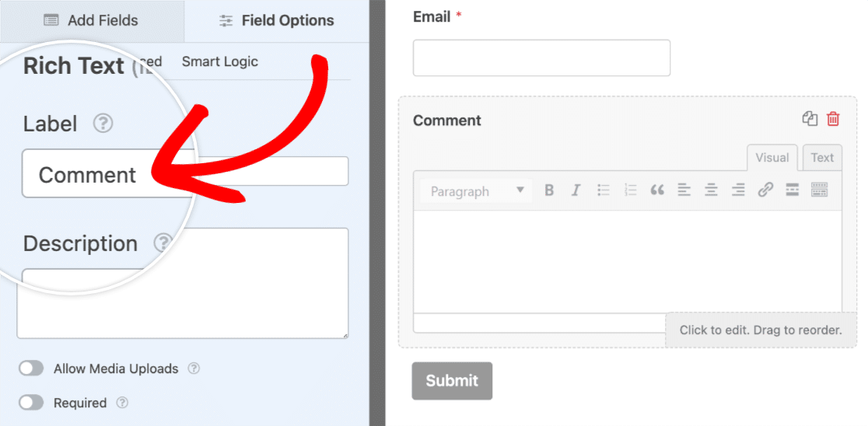The width and height of the screenshot is (868, 426).
Task: Click the Submit button
Action: click(x=452, y=380)
